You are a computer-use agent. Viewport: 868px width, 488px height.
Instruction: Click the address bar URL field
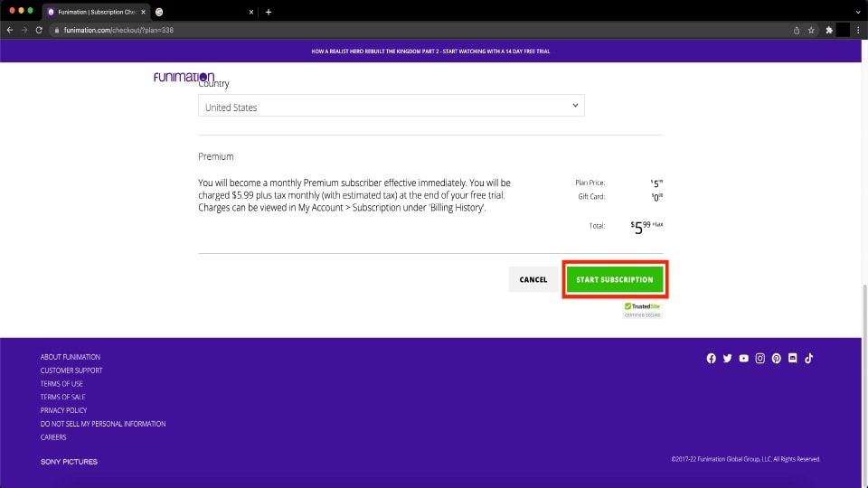(x=420, y=30)
